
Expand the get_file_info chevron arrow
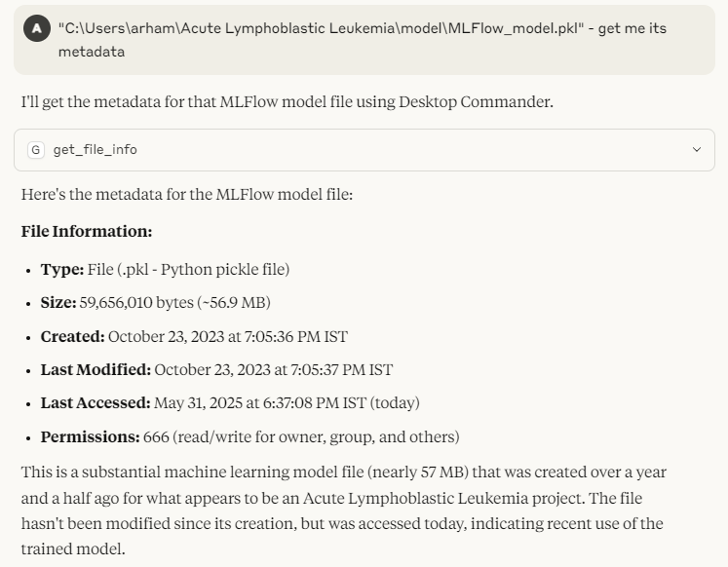click(x=697, y=149)
